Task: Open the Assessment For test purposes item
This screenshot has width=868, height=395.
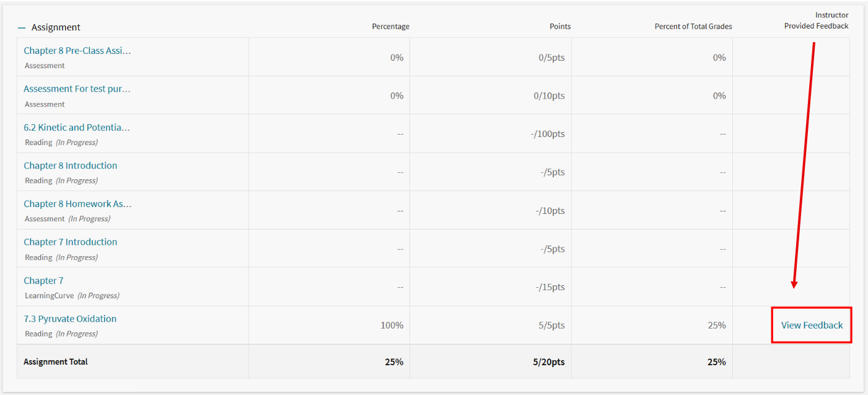Action: click(77, 88)
